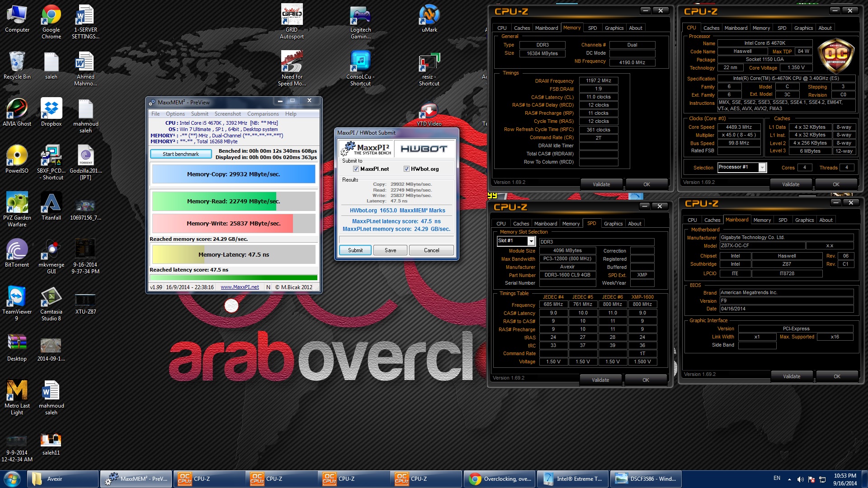Click Windows Start orb on taskbar

point(12,479)
